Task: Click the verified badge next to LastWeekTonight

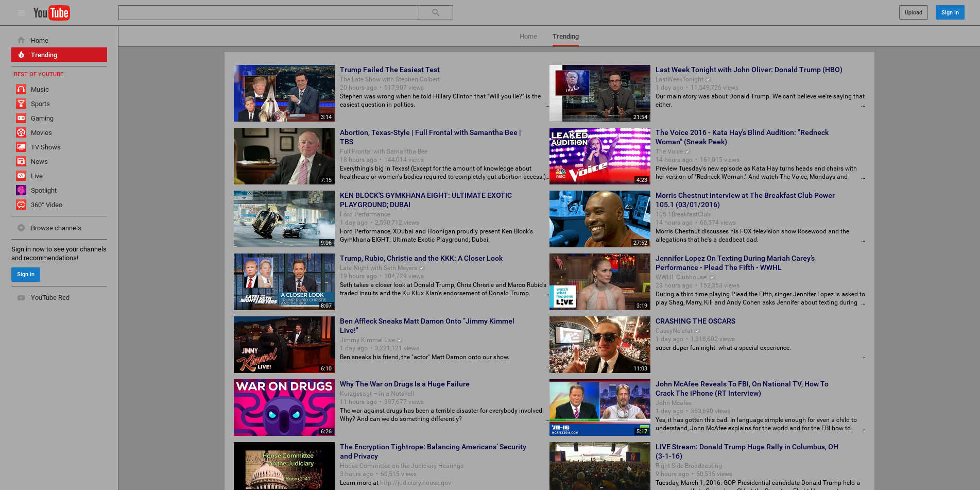Action: click(x=708, y=79)
